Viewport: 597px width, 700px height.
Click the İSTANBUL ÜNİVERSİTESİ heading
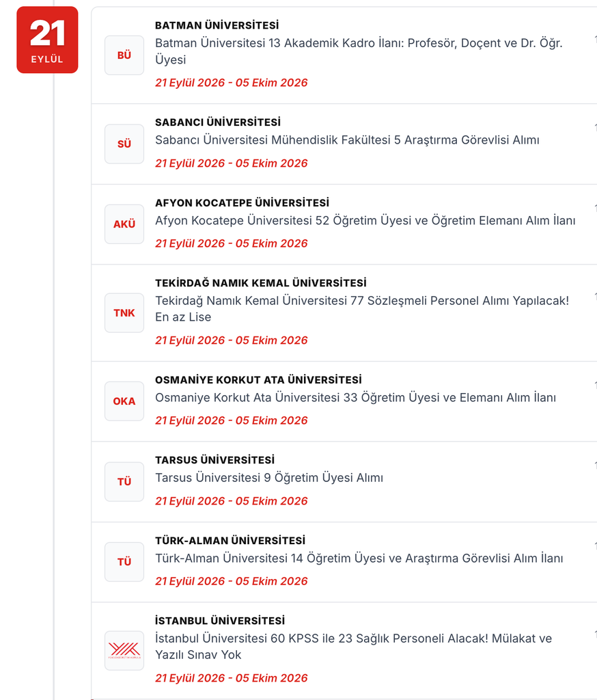[220, 621]
